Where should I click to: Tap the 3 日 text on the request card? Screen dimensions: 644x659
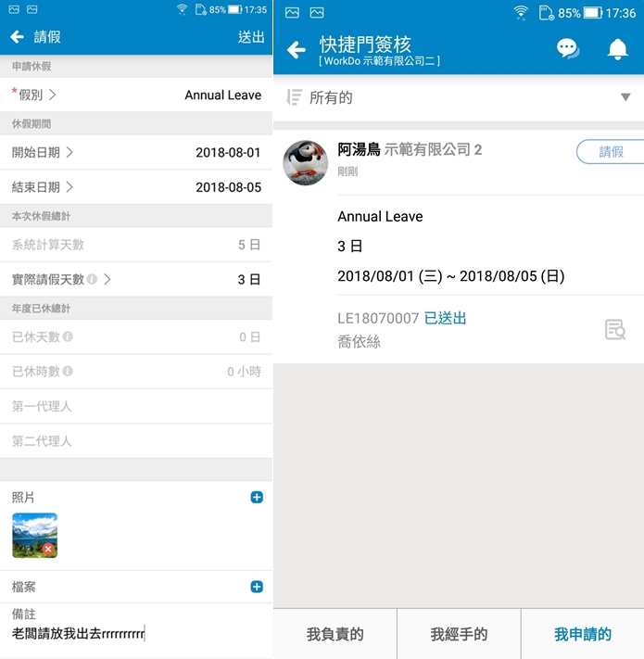tap(350, 246)
